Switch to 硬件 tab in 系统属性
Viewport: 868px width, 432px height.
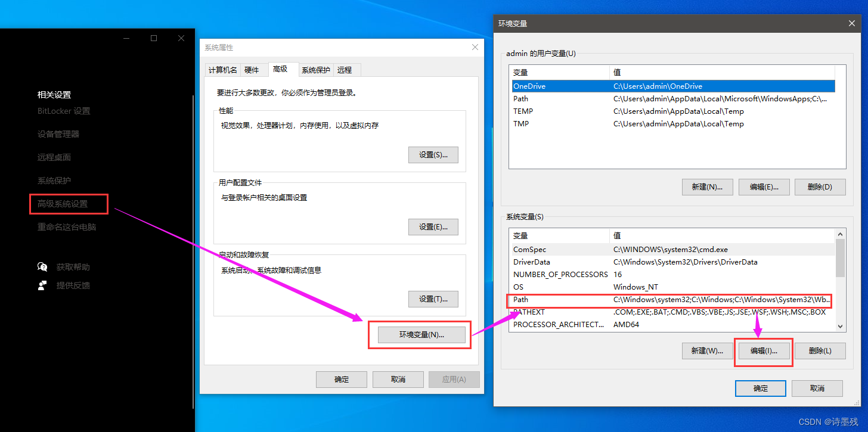click(252, 70)
